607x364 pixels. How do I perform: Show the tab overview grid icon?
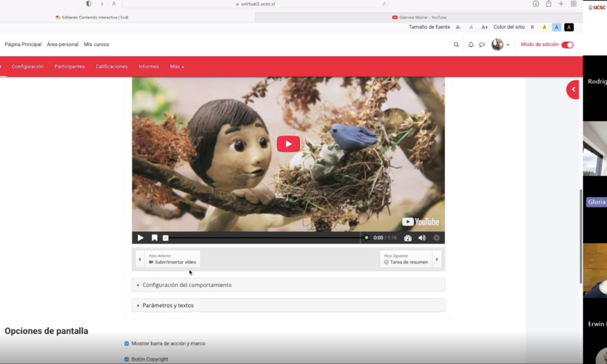click(574, 4)
